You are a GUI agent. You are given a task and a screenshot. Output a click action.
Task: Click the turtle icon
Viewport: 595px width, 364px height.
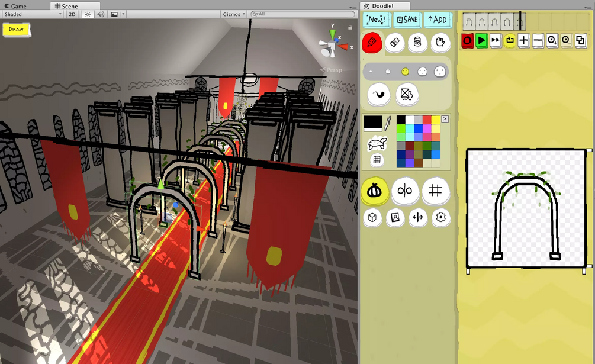point(377,144)
